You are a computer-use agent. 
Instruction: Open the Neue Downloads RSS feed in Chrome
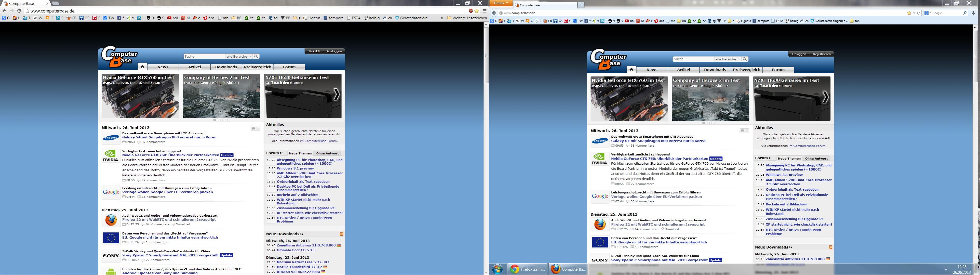(x=341, y=234)
